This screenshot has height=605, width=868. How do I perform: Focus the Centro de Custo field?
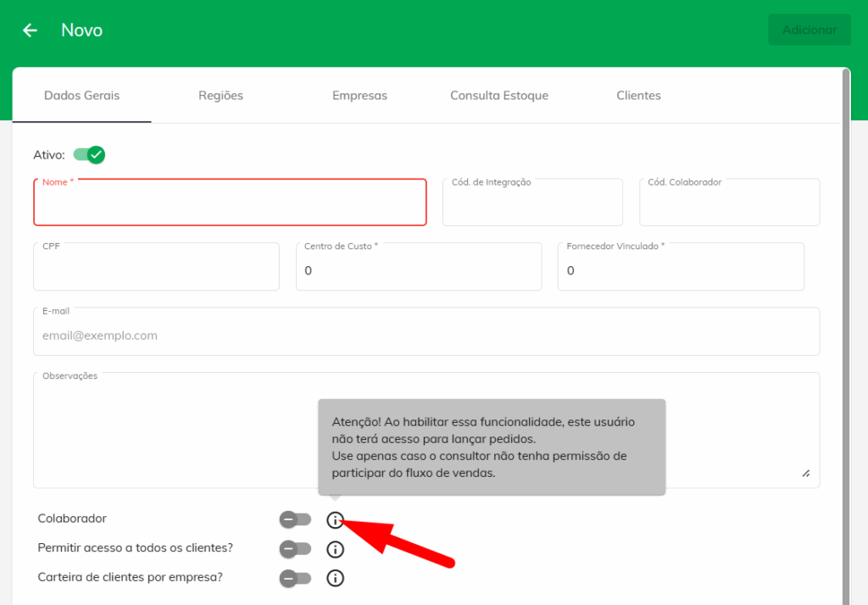point(419,270)
